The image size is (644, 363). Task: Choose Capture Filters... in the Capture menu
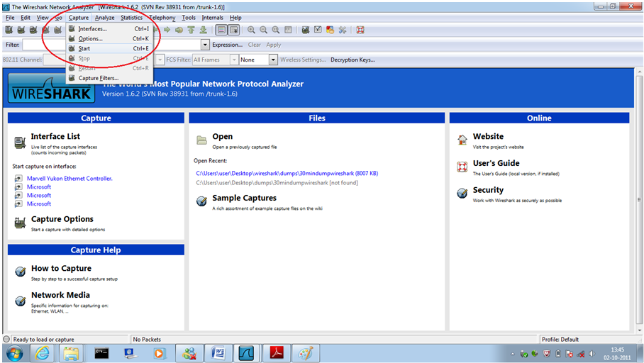pyautogui.click(x=109, y=78)
